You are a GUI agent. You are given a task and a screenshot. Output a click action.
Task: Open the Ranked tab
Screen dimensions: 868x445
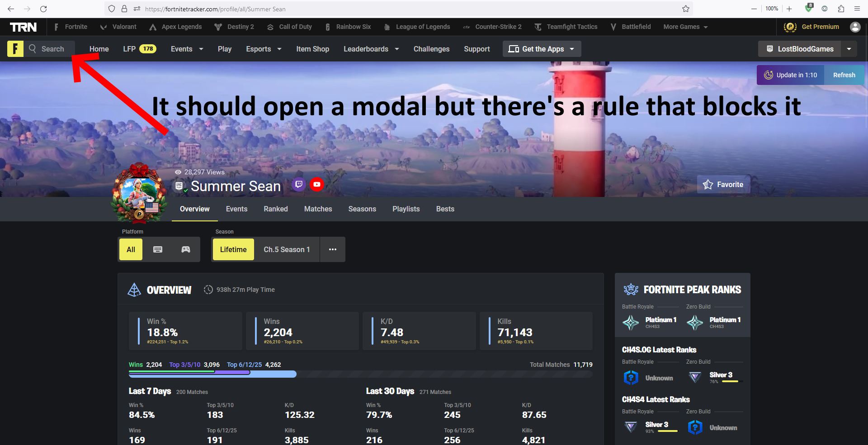(276, 209)
